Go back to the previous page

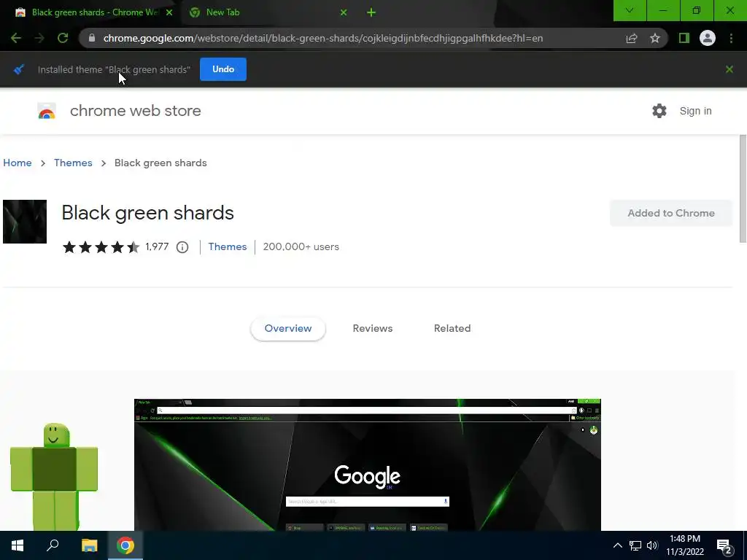pos(16,38)
